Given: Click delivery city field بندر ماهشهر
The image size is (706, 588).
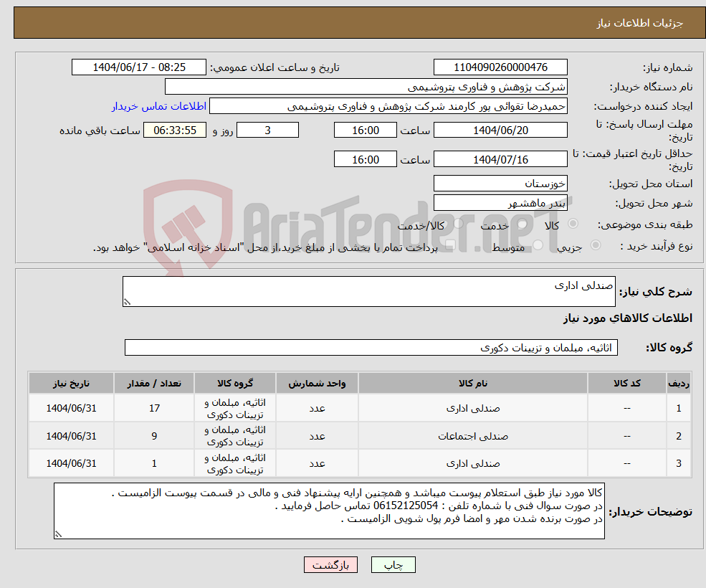Looking at the screenshot, I should 500,203.
